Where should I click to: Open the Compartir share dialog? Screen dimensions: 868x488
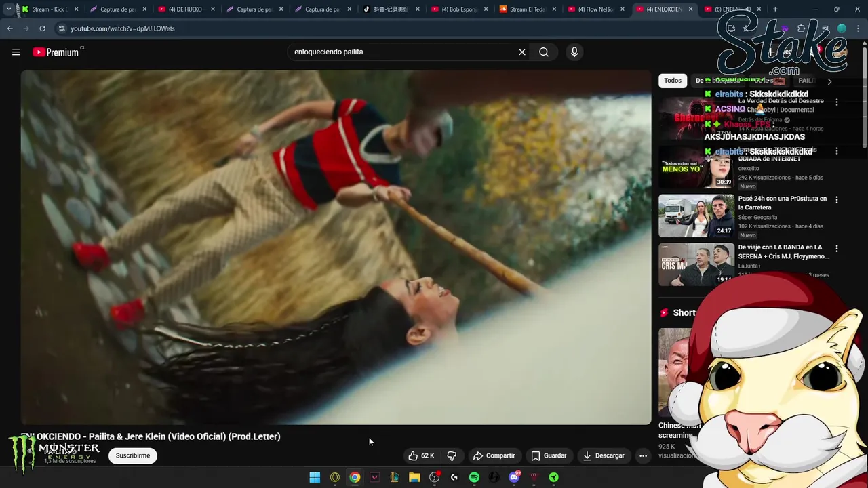[494, 455]
